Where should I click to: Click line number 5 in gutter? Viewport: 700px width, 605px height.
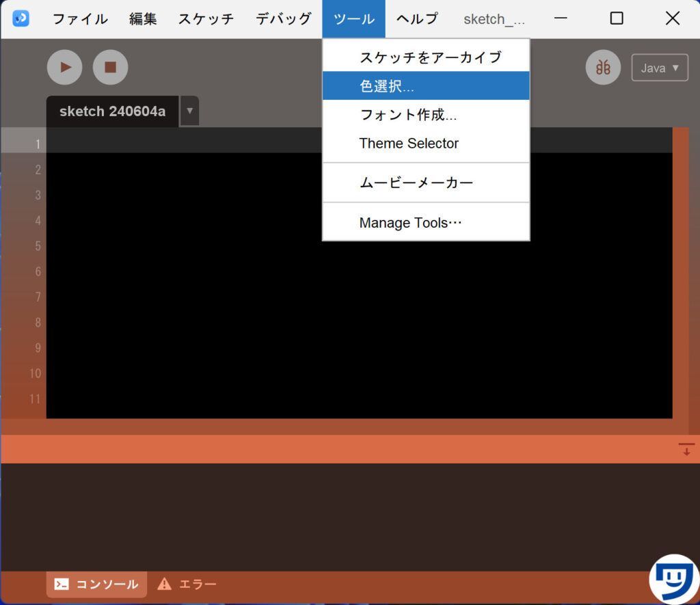coord(38,246)
